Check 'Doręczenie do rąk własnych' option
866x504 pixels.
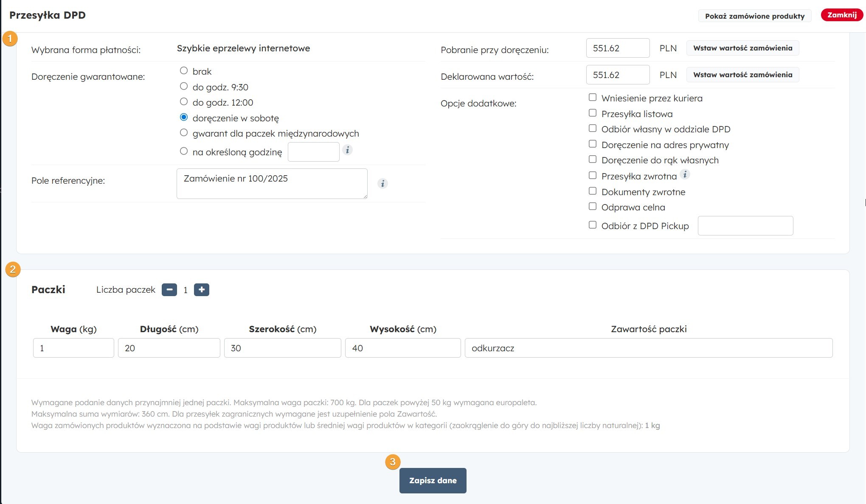(x=593, y=160)
